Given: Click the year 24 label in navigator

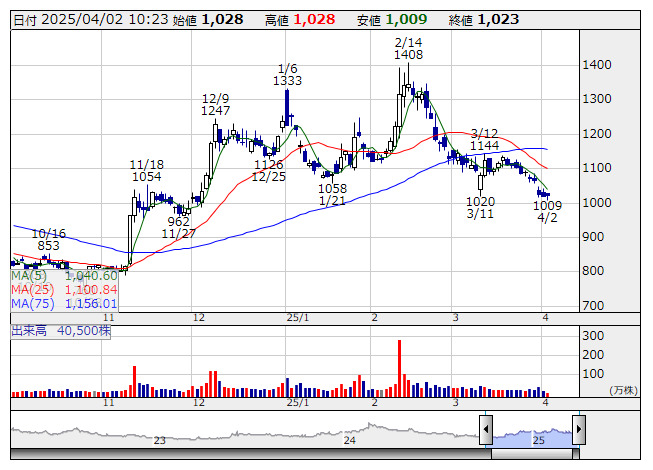Looking at the screenshot, I should coord(349,440).
